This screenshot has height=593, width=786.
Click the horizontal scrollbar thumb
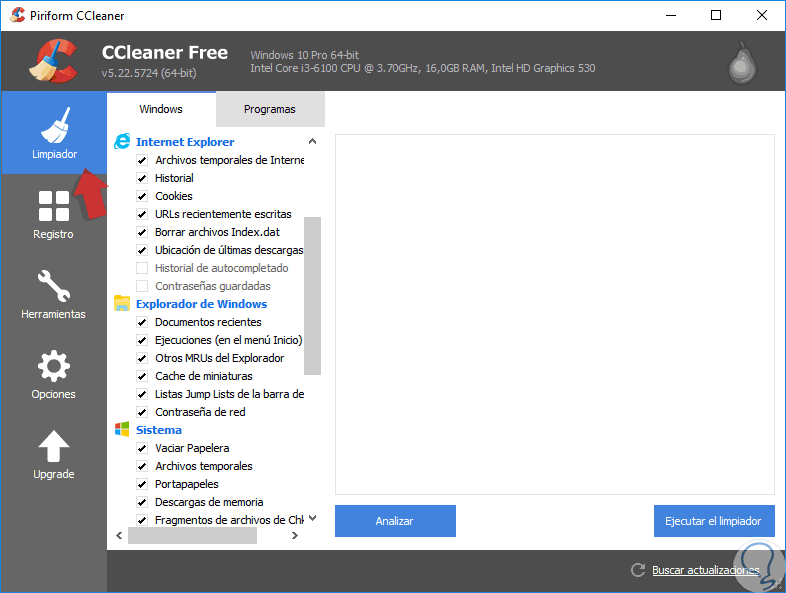192,535
